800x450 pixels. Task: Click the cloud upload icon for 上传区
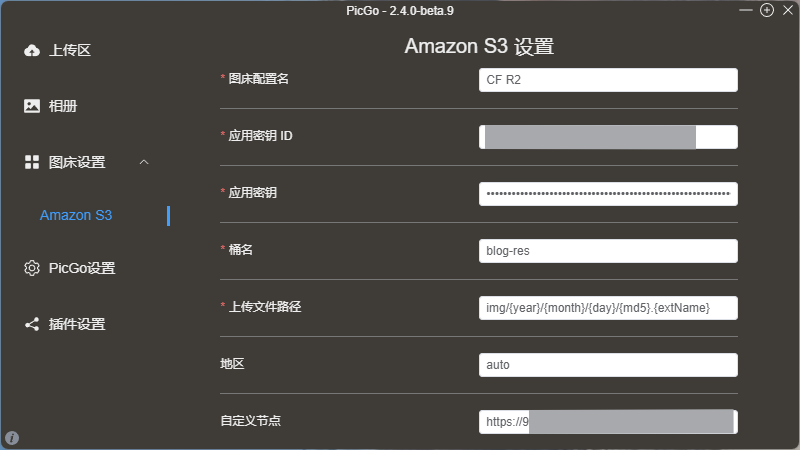coord(32,50)
